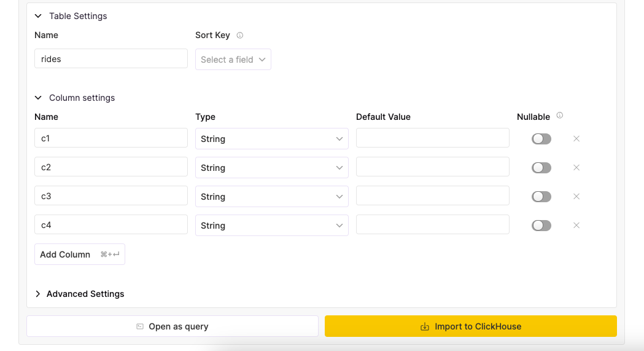
Task: Switch on Nullable for column c3
Action: coord(541,197)
